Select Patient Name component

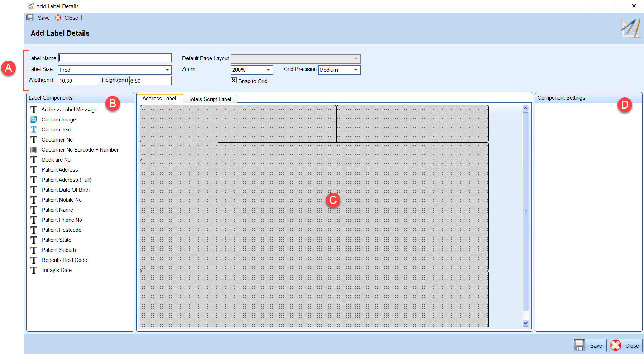click(x=57, y=210)
